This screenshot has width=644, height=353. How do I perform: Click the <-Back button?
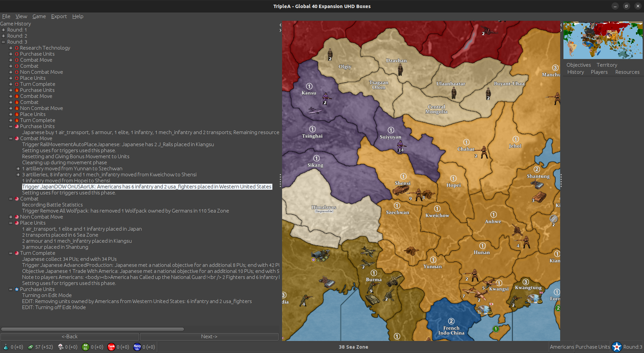(70, 337)
